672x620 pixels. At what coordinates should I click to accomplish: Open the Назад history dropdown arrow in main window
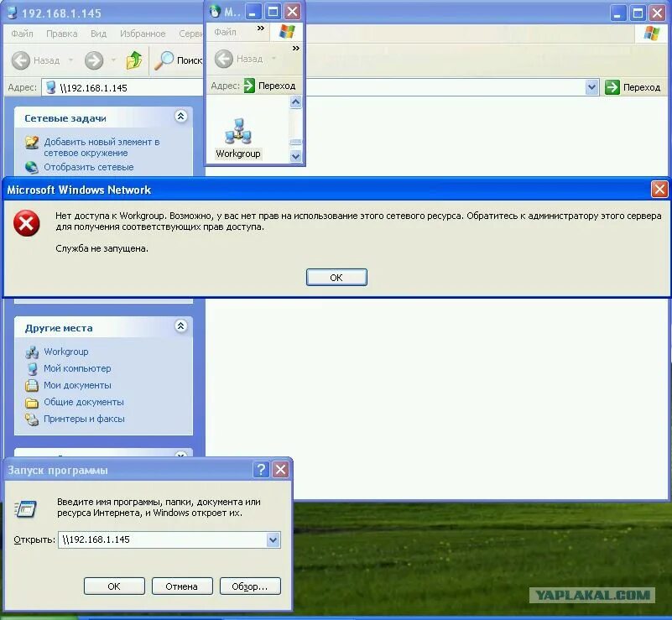[x=71, y=60]
